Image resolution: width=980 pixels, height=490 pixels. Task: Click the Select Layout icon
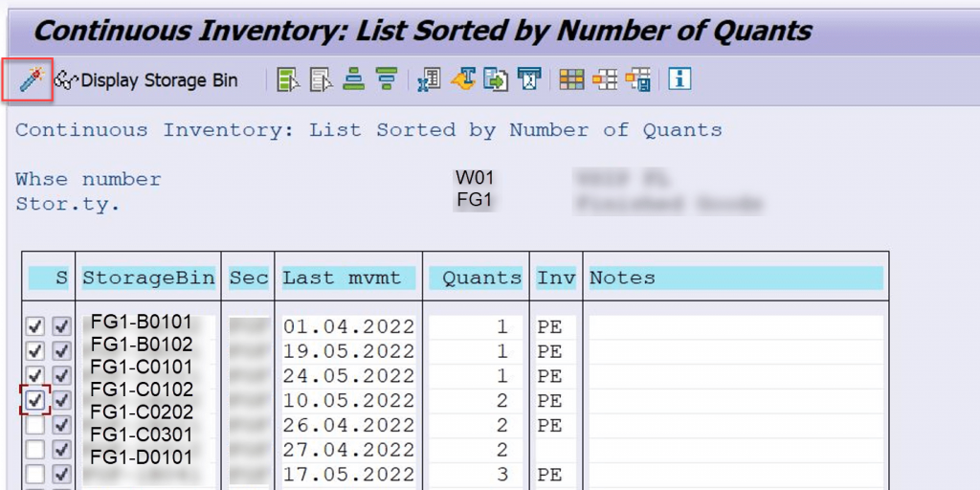click(605, 80)
